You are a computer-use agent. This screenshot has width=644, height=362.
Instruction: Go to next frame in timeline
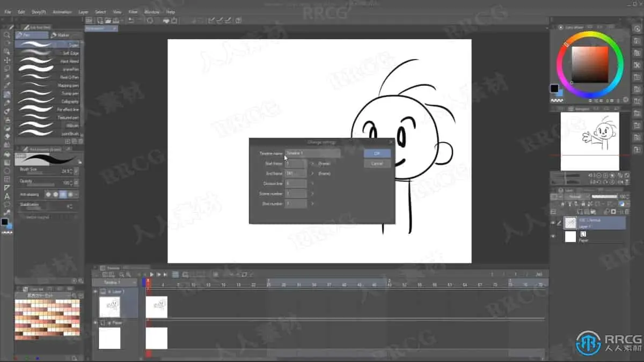click(x=159, y=274)
